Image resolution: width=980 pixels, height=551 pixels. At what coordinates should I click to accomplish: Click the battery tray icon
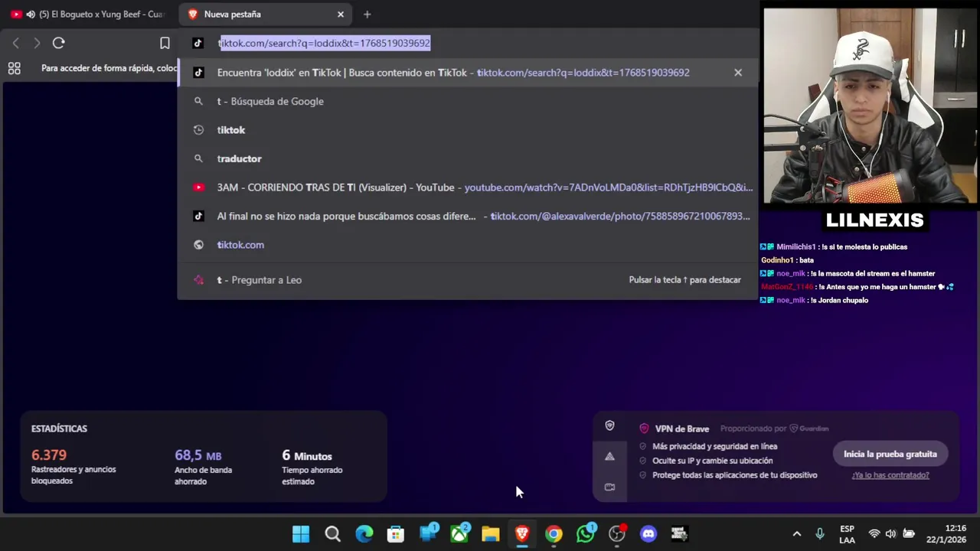pos(909,533)
